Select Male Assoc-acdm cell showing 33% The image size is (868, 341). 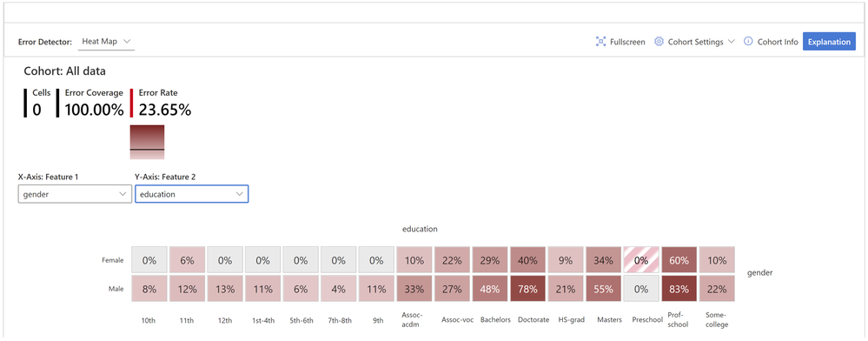pos(414,288)
